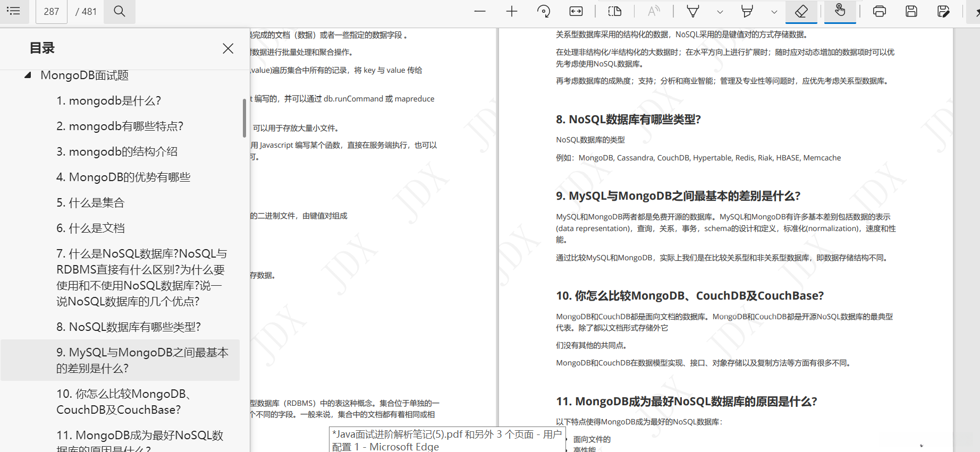Toggle the table of contents sidebar
Viewport: 980px width, 452px height.
(13, 11)
